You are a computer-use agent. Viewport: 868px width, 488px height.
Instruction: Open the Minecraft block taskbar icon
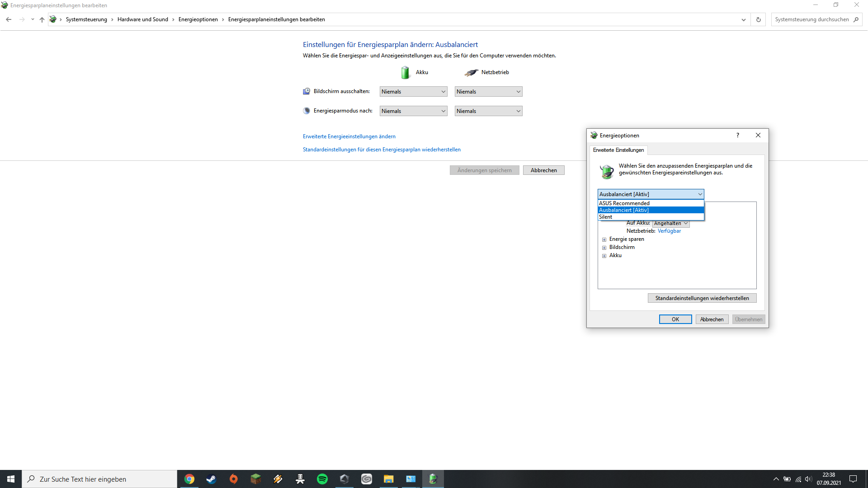click(x=256, y=479)
